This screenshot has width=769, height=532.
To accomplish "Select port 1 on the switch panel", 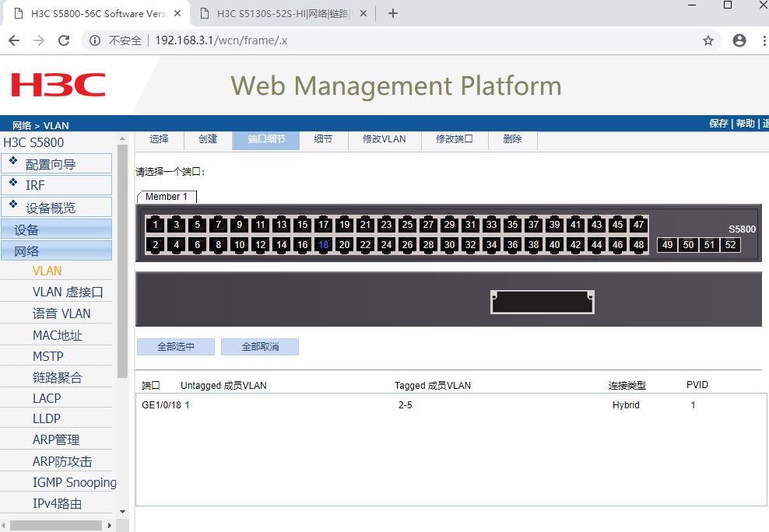I will 156,224.
